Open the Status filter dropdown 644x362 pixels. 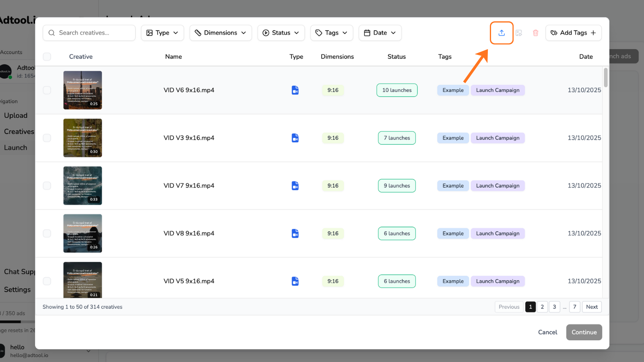[281, 33]
